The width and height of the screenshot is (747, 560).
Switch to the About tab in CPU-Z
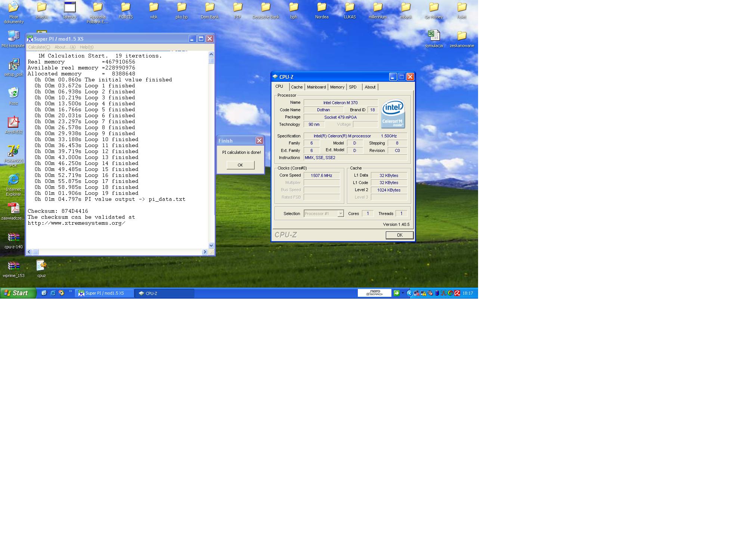370,87
